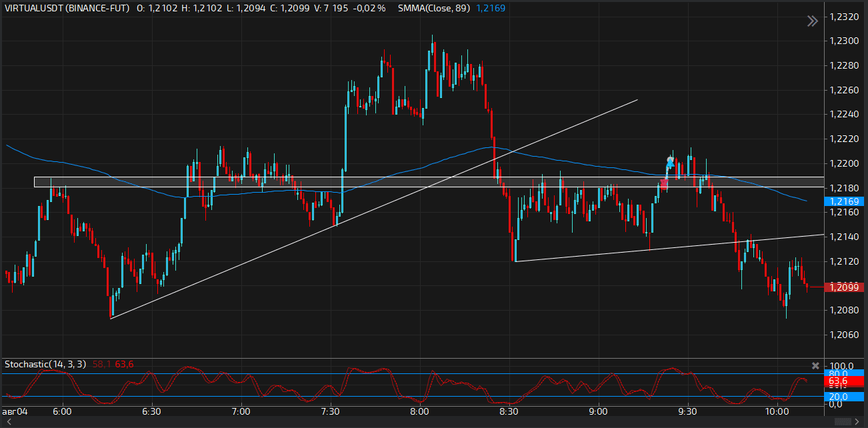
Task: Select the Stochastic 80,0 level label
Action: [x=837, y=373]
